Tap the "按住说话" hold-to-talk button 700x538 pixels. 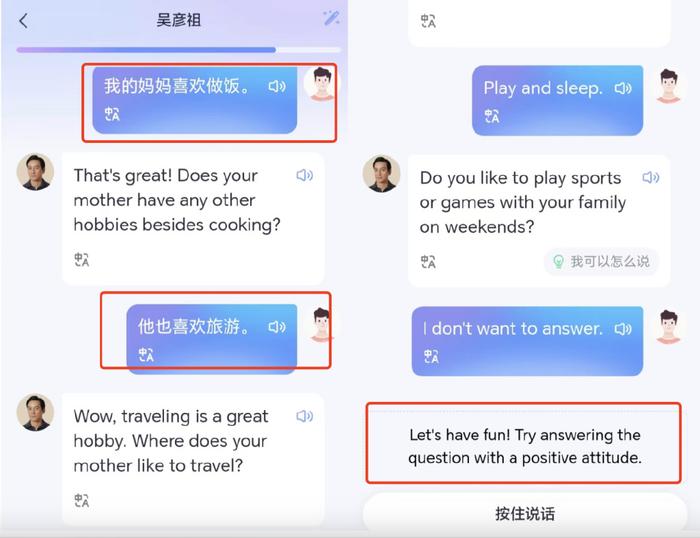pos(525,513)
